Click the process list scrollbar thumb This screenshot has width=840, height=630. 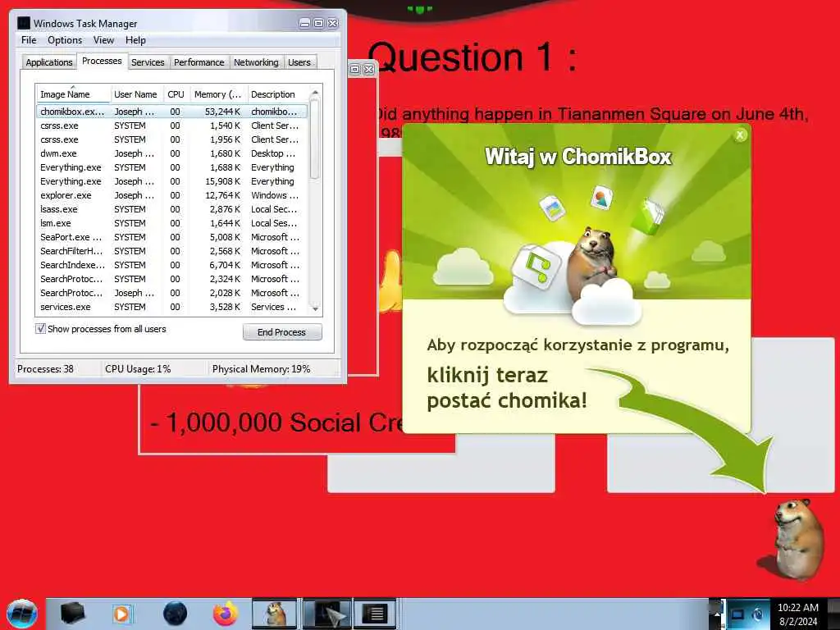pyautogui.click(x=315, y=139)
